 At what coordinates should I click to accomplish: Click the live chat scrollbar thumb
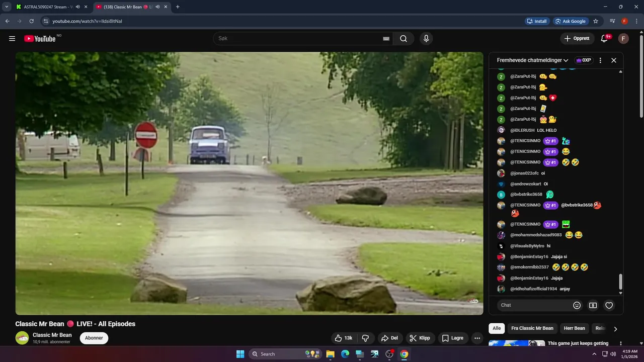pos(620,282)
